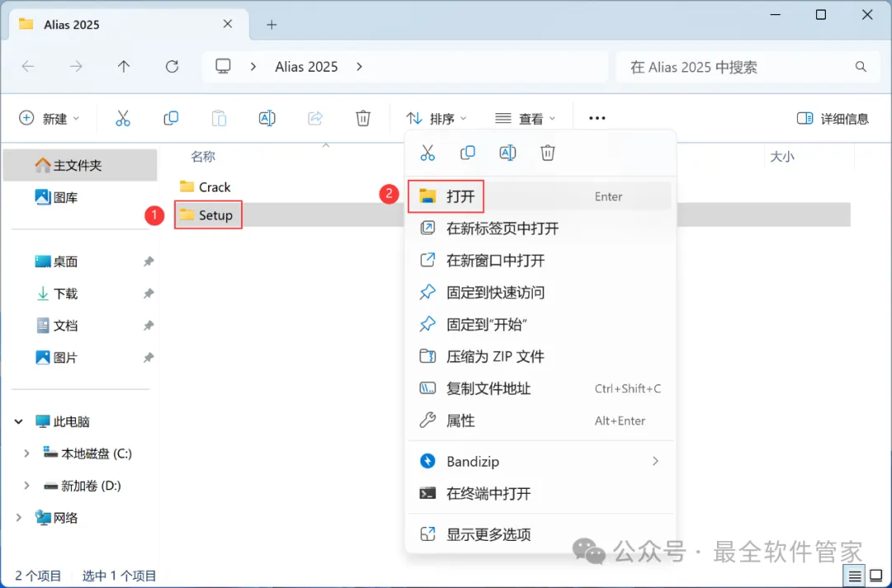Click the Cut icon in the toolbar

(123, 118)
